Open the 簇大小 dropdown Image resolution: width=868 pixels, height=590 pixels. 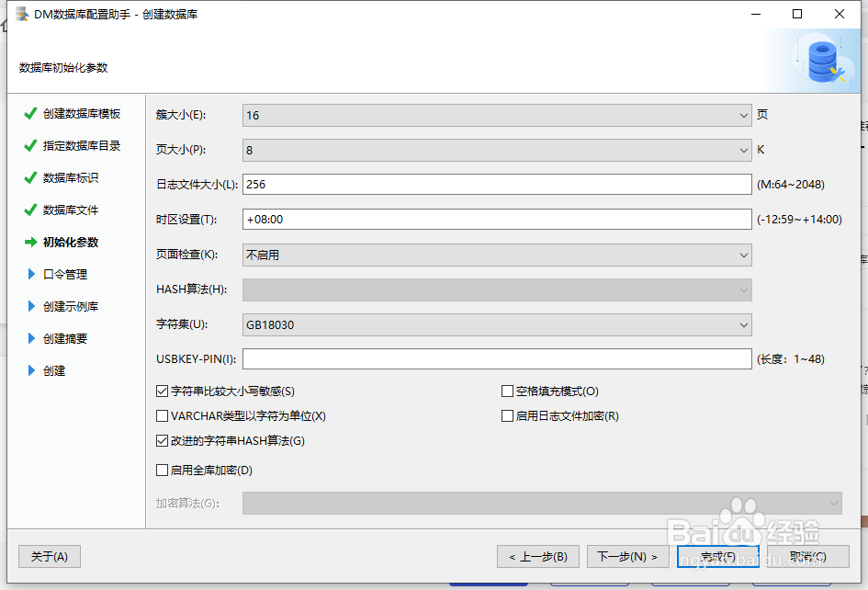(744, 114)
